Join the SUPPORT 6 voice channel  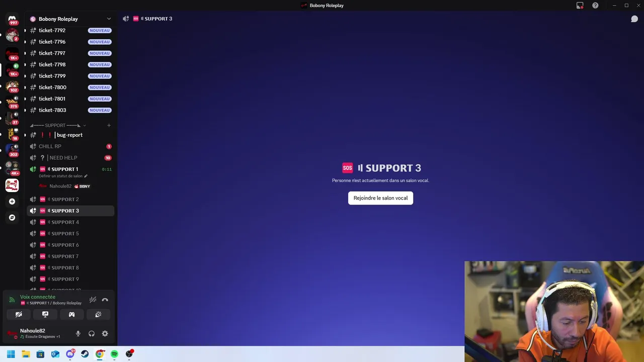pyautogui.click(x=70, y=245)
